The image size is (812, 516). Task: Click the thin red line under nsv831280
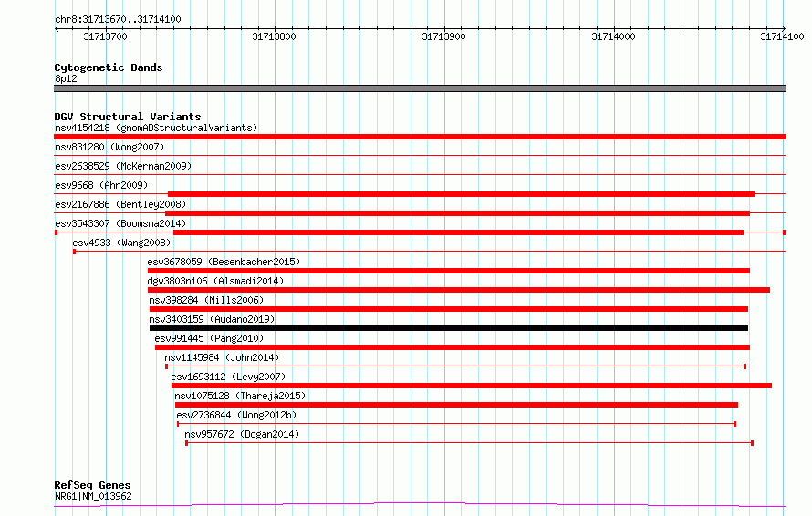click(x=420, y=155)
